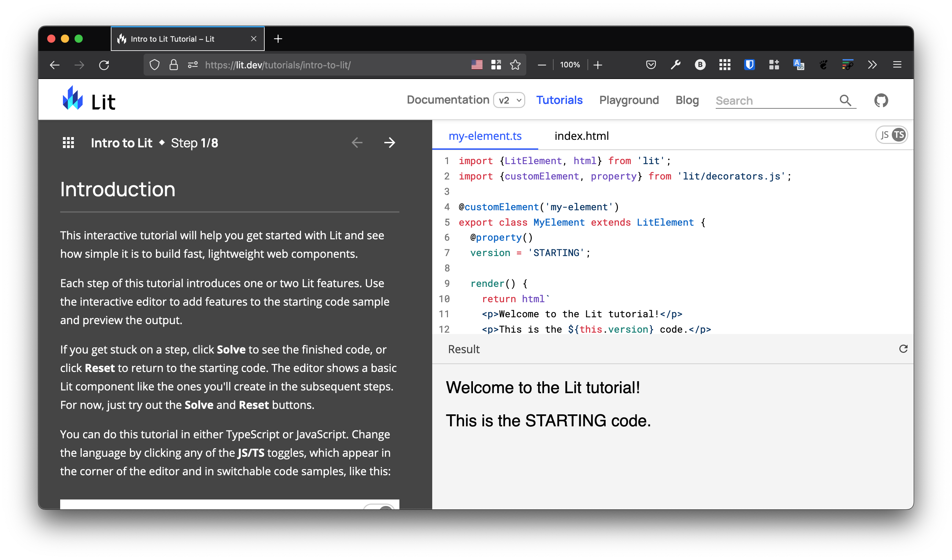Expand the overflow toolbar chevron

click(x=873, y=65)
